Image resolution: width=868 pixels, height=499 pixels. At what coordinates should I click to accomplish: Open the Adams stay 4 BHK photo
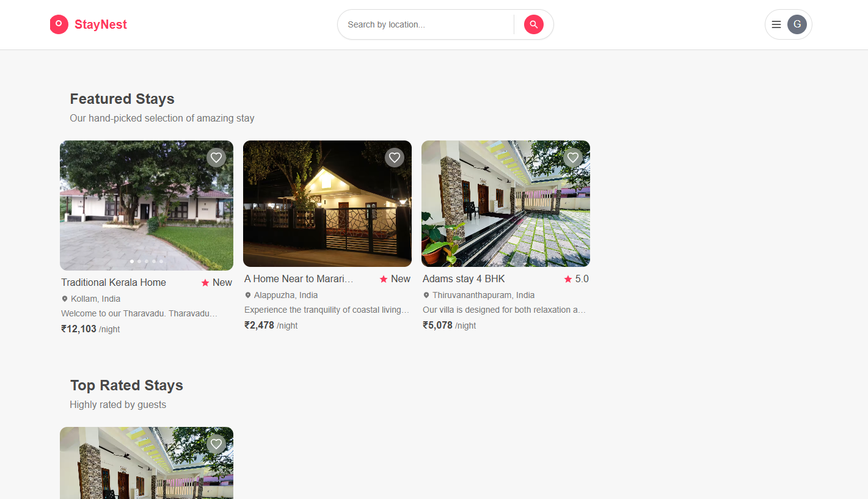[506, 203]
